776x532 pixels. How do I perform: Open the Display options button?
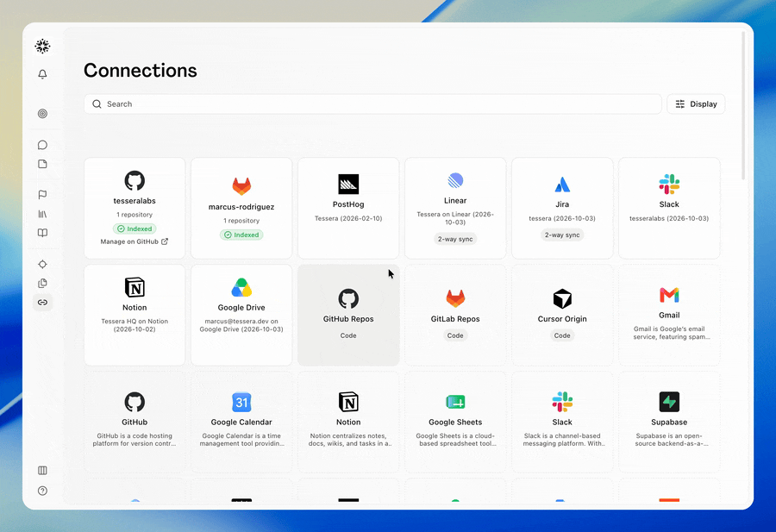click(696, 104)
